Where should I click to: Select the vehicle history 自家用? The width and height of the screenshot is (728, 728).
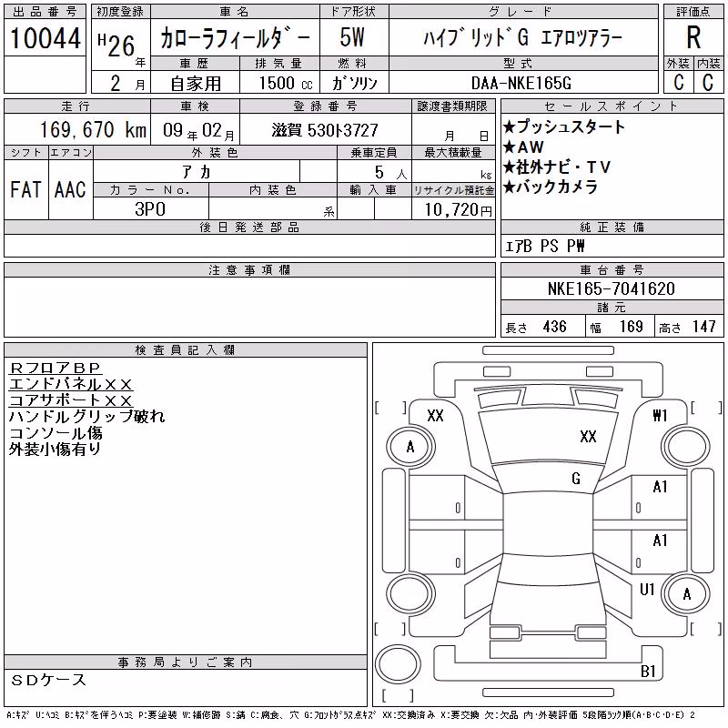(x=196, y=84)
